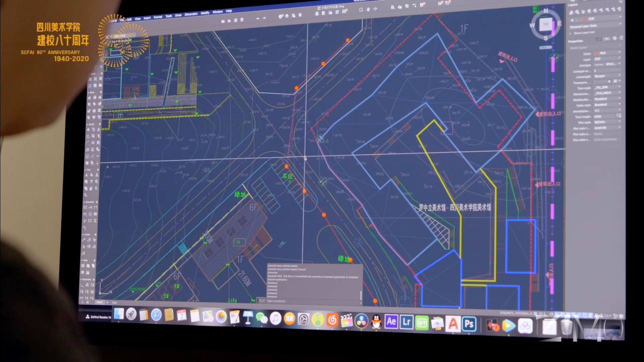The image size is (644, 362).
Task: Click the Redo arrow in toolbar
Action: point(264,18)
